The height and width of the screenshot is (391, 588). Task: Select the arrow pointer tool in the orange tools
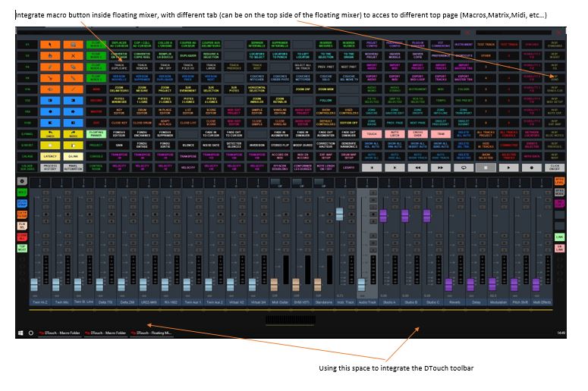[50, 45]
